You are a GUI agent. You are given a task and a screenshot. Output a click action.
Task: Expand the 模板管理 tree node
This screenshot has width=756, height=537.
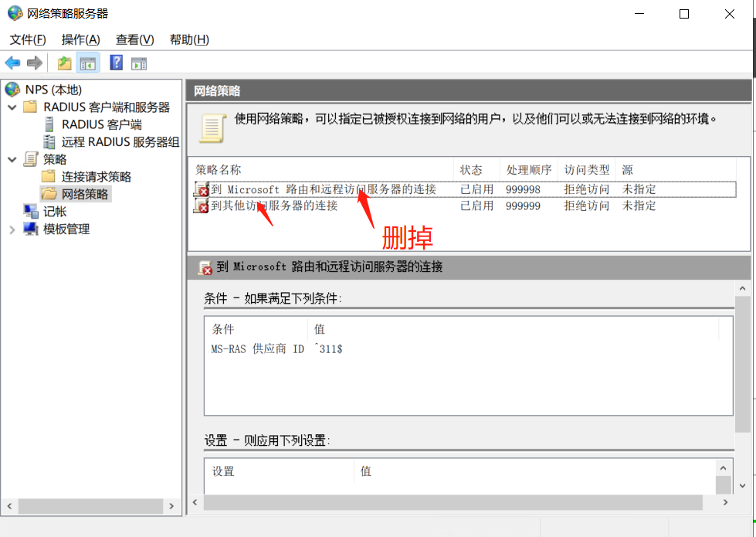click(x=12, y=229)
